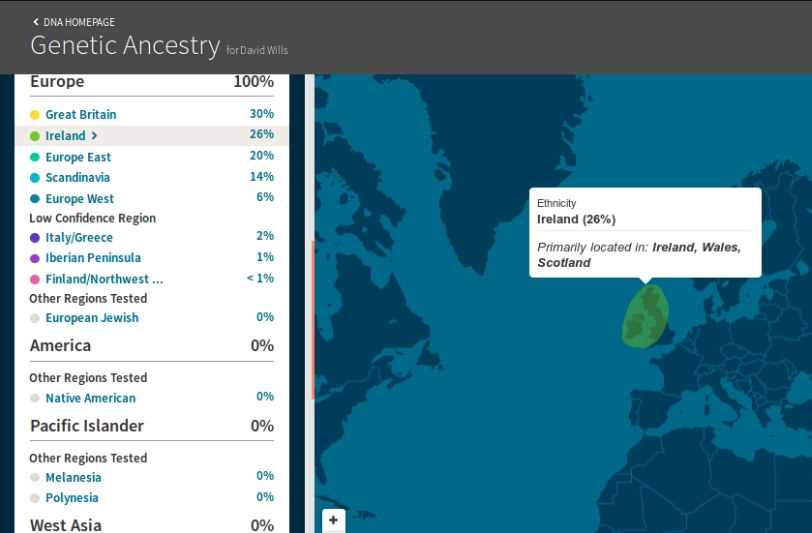
Task: Click the green dot next to Ireland
Action: (x=35, y=136)
